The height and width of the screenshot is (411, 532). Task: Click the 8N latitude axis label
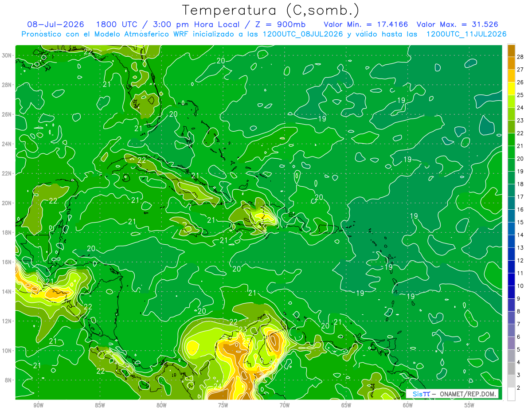tap(8, 380)
